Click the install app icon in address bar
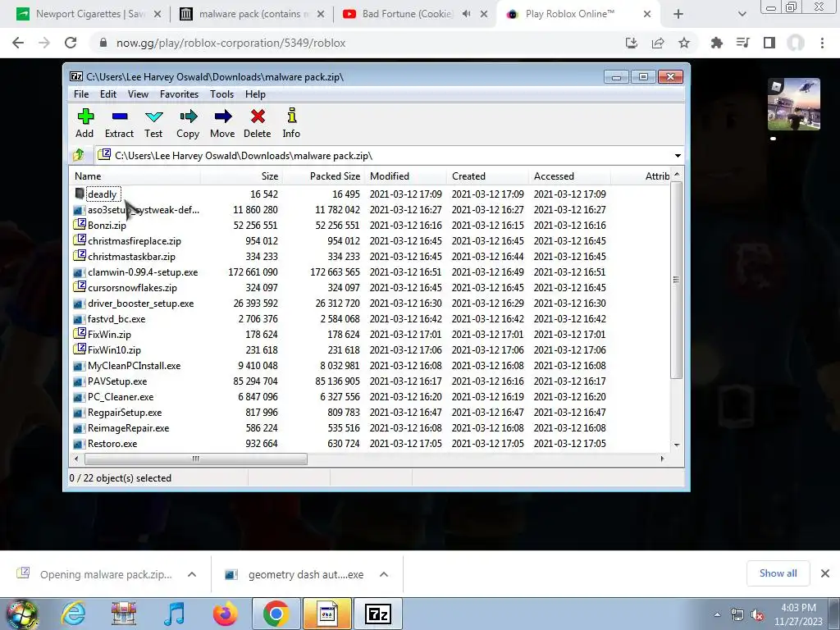This screenshot has width=840, height=630. click(x=632, y=43)
